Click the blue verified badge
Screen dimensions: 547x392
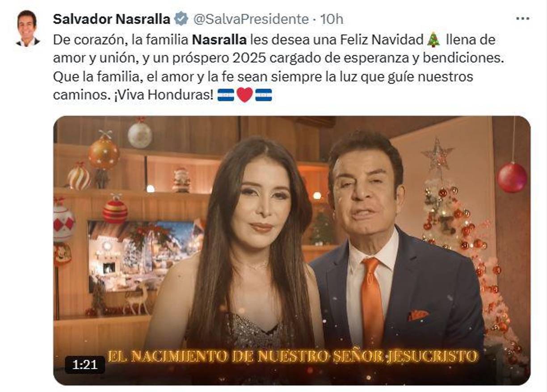181,19
